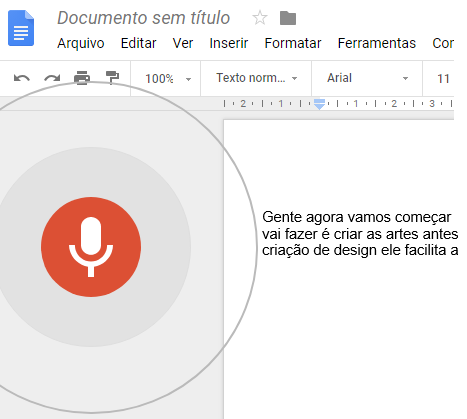Open the move-to-folder icon
Screen dimensions: 467x419
288,18
